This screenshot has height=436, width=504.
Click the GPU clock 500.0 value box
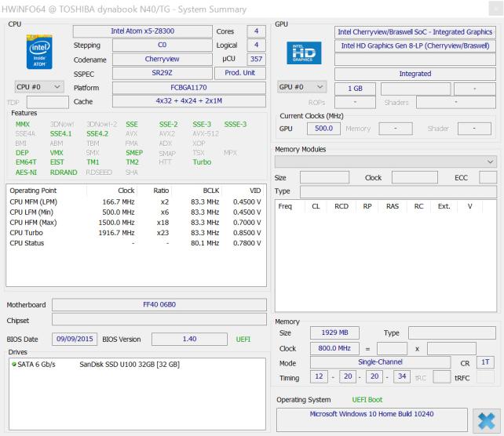click(317, 129)
